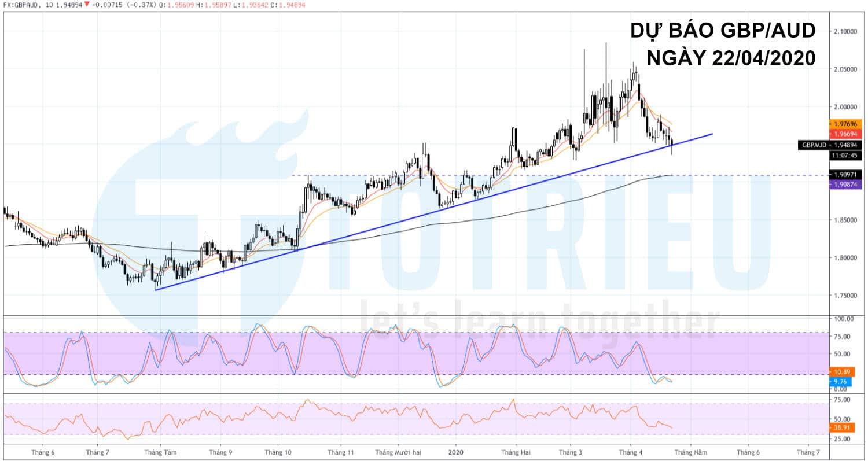Select the orange 1.97696 moving average price label
Screen dimensions: 868x461
[x=845, y=123]
